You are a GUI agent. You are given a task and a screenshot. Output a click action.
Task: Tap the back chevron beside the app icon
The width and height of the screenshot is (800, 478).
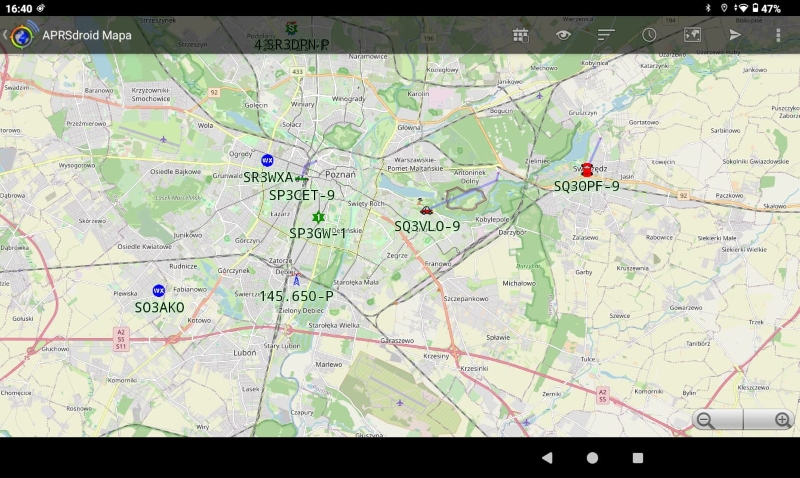[x=5, y=35]
